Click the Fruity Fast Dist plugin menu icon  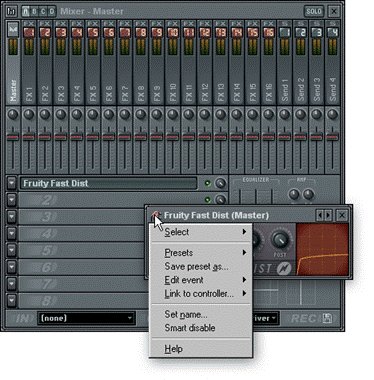coord(156,215)
